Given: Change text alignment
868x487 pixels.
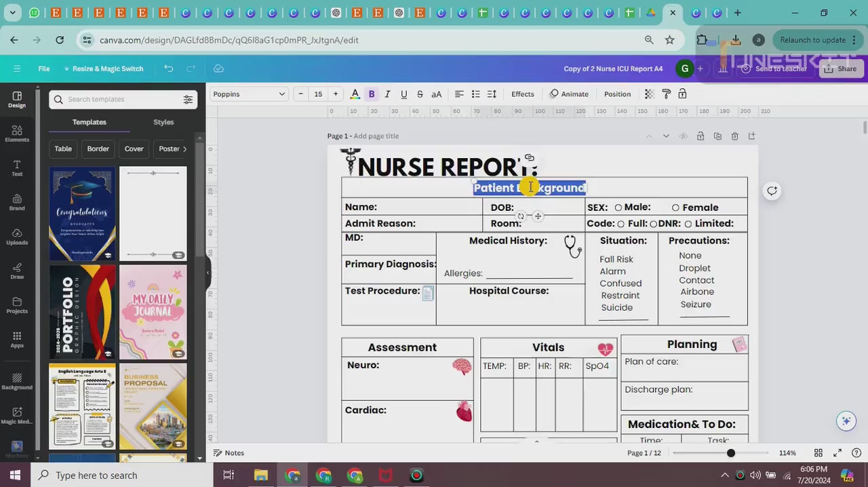Looking at the screenshot, I should (459, 94).
